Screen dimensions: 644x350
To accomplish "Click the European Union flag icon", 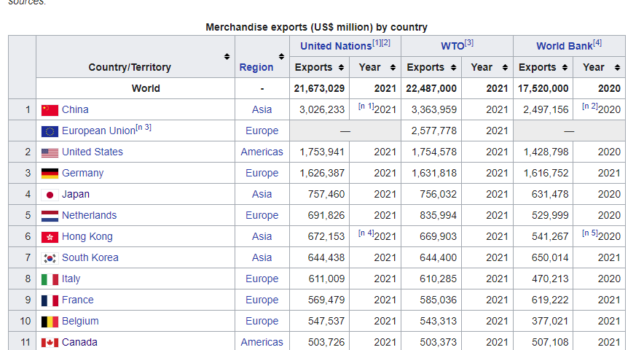I will [x=50, y=131].
